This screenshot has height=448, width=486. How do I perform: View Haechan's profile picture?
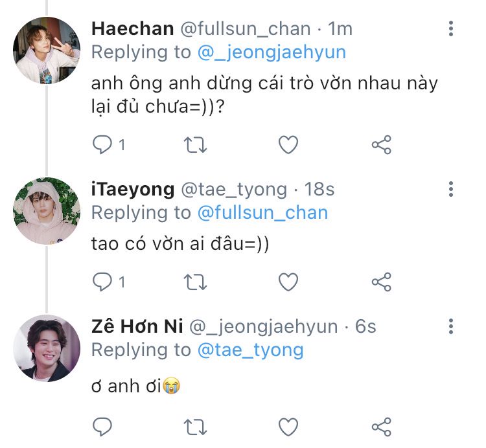point(47,50)
